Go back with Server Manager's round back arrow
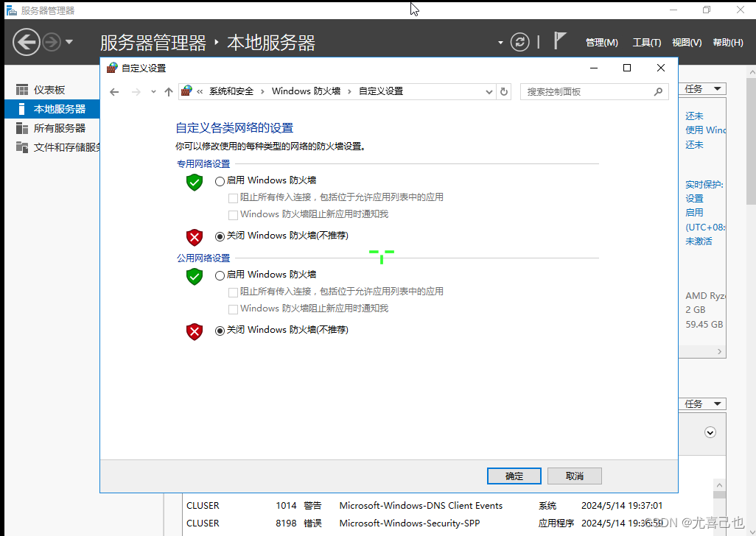Image resolution: width=756 pixels, height=536 pixels. 26,42
